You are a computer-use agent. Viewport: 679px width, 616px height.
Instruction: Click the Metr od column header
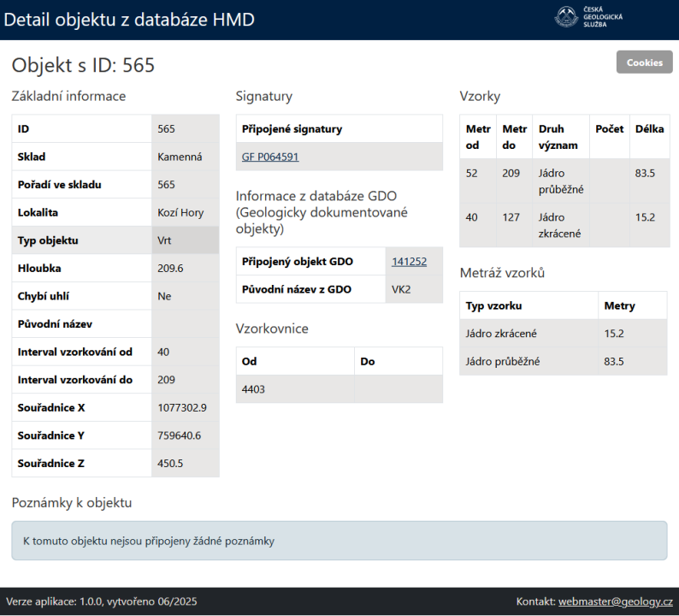point(477,137)
